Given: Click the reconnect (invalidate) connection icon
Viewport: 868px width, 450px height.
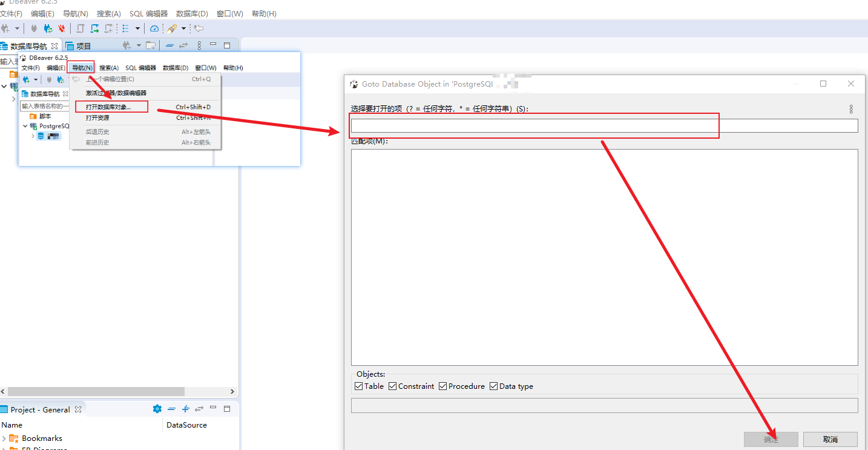Looking at the screenshot, I should point(48,28).
